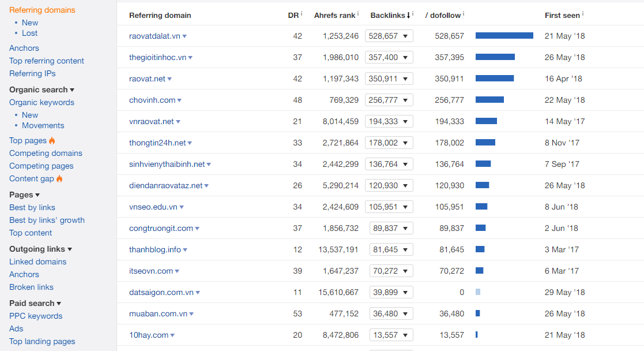Collapse the Organic search sidebar section
The height and width of the screenshot is (351, 644).
42,89
